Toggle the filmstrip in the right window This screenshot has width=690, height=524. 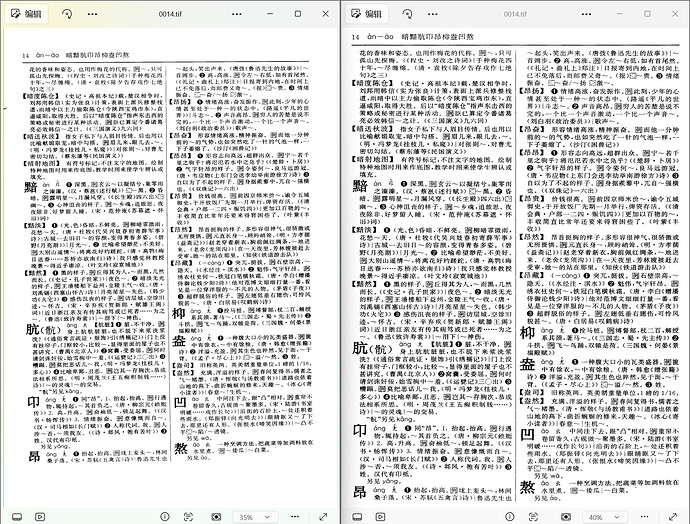tap(357, 517)
